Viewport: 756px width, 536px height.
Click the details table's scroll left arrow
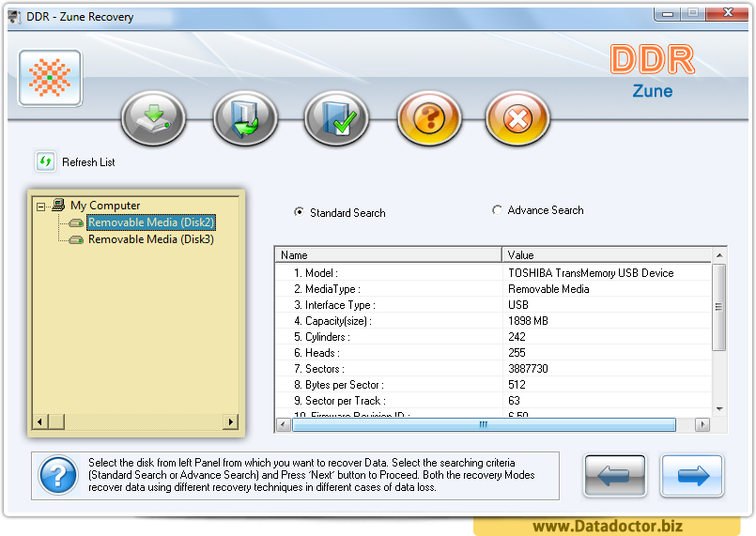coord(284,424)
